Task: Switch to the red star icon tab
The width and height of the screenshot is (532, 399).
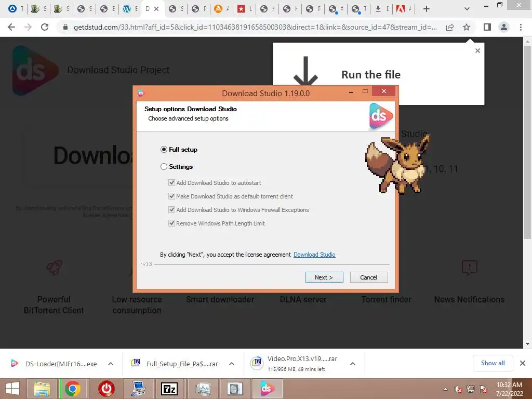Action: (244, 9)
